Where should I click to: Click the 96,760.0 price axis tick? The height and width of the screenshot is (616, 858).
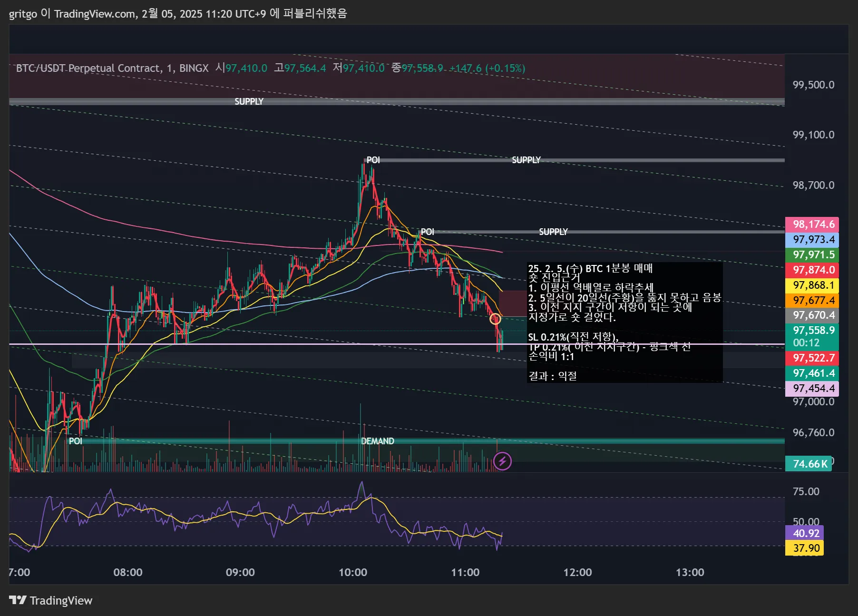[x=813, y=432]
